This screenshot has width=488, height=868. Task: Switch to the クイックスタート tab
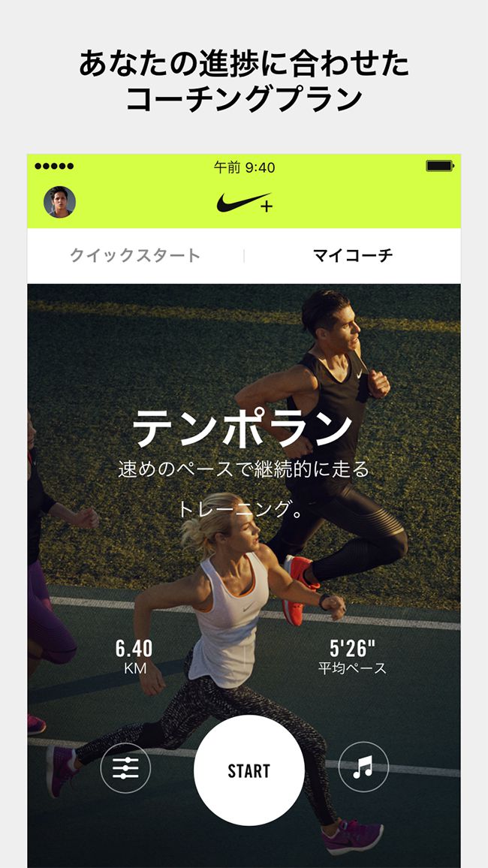click(136, 255)
